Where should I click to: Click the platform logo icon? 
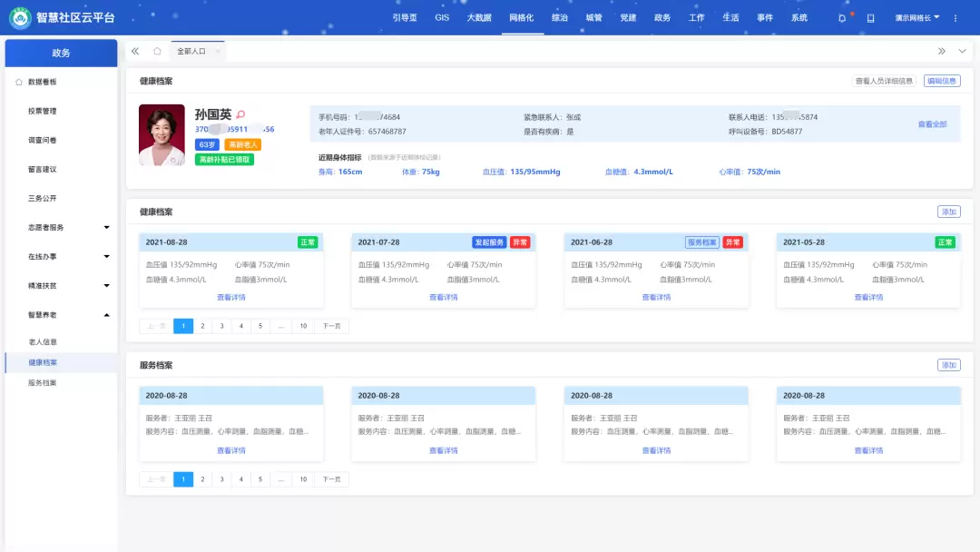pyautogui.click(x=20, y=17)
